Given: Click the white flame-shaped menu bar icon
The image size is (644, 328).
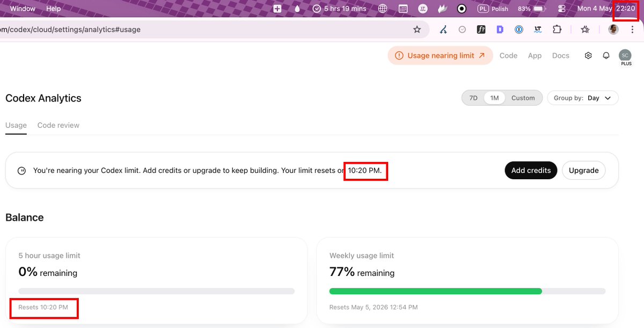Looking at the screenshot, I should click(x=443, y=9).
